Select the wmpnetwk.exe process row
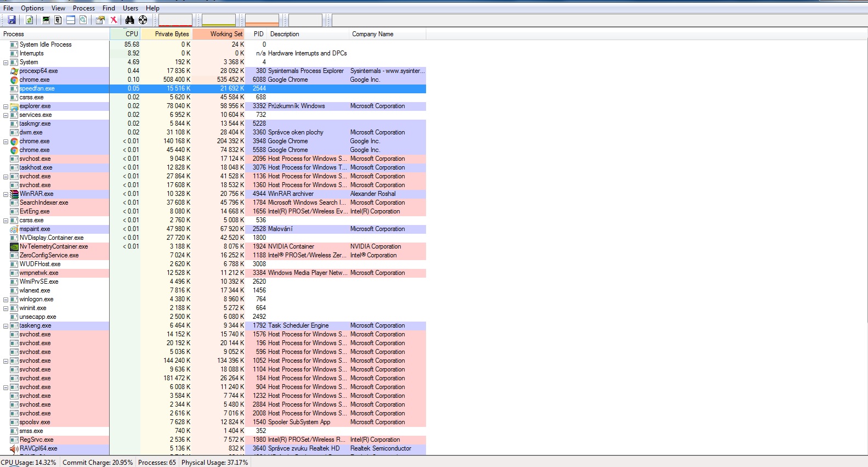Viewport: 868px width, 467px height. (x=213, y=273)
